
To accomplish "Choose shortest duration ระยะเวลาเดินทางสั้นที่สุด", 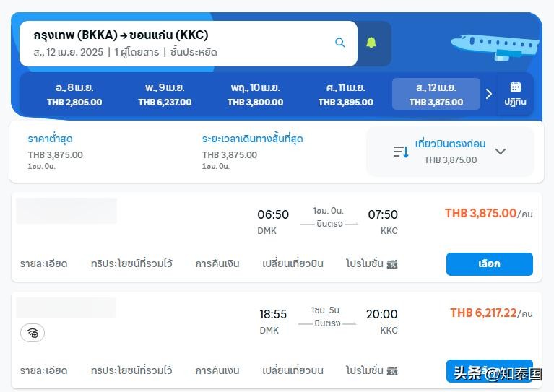I will point(252,139).
